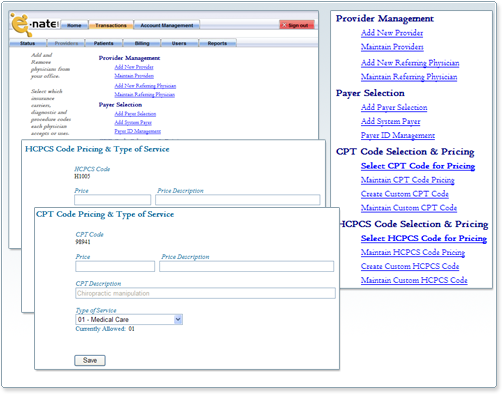Select the Status sub-tab
502x402 pixels.
tap(28, 43)
